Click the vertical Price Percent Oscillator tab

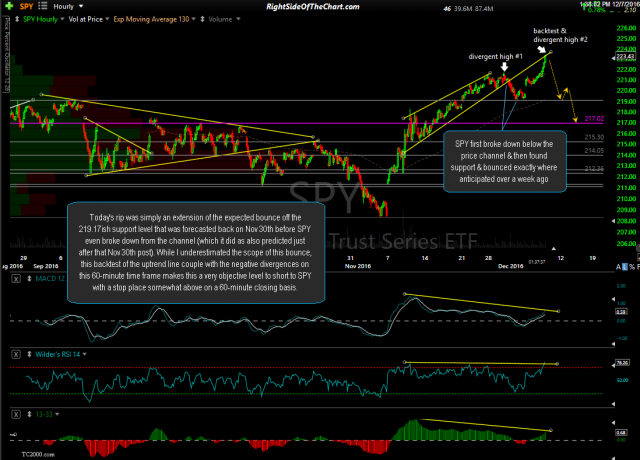pyautogui.click(x=6, y=55)
